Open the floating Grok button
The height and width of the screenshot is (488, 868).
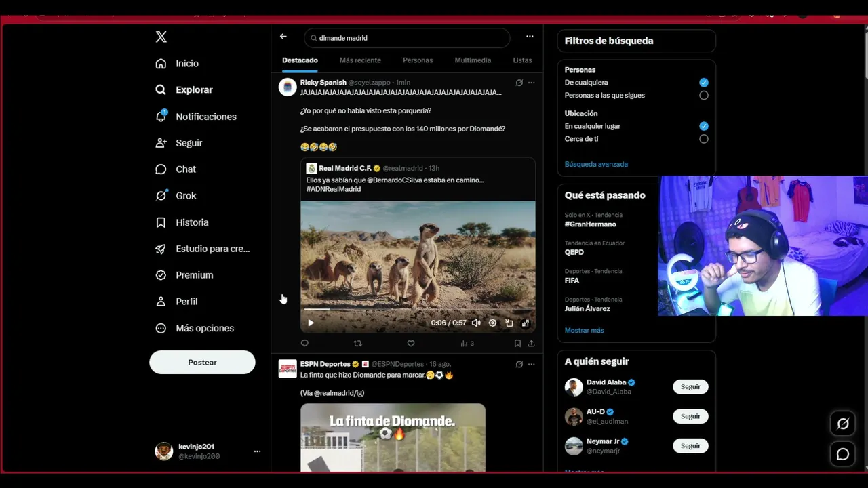tap(843, 424)
